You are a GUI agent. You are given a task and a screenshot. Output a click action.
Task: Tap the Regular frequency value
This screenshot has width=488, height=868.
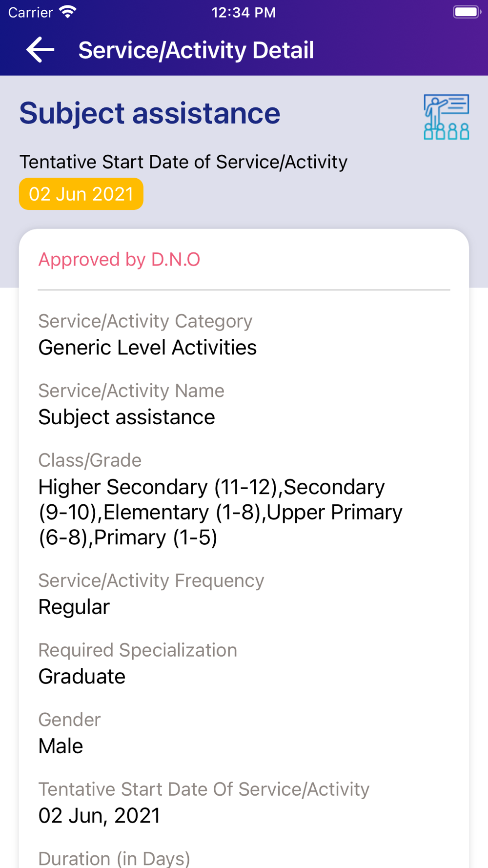[x=74, y=607]
